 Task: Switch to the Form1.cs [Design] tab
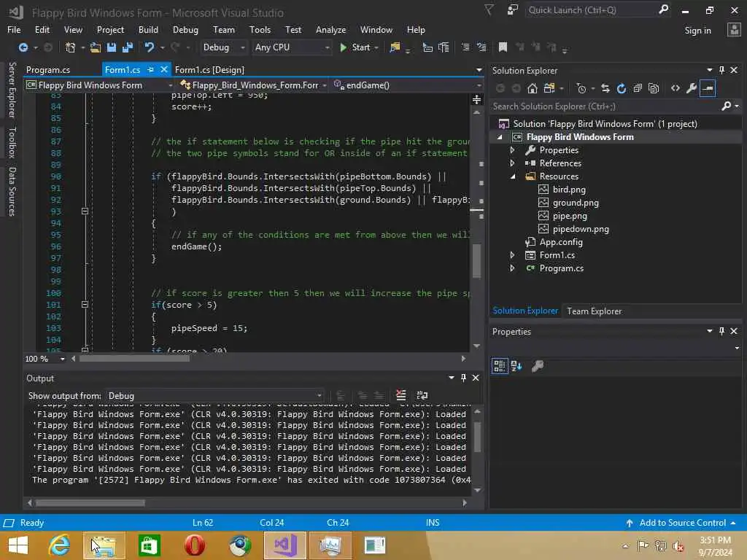coord(209,69)
